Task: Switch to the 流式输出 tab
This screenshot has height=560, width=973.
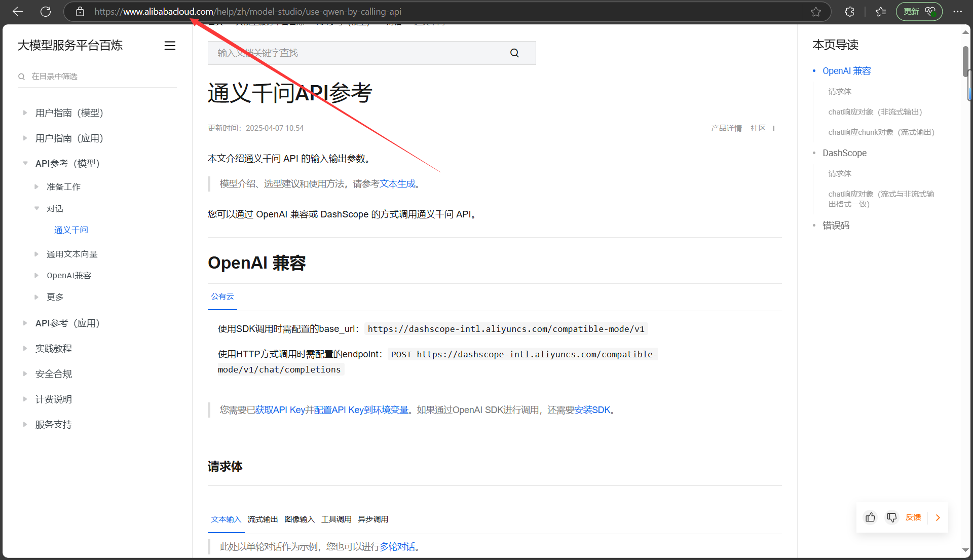Action: click(x=263, y=519)
